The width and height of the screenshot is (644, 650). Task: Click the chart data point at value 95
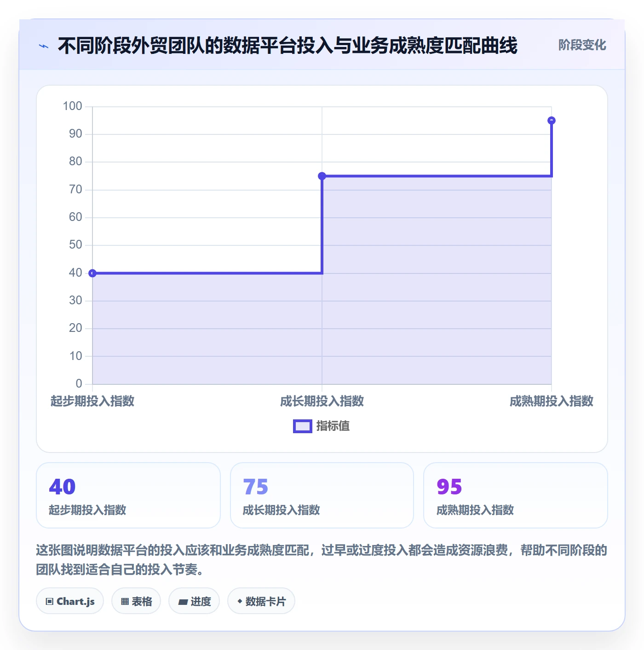552,121
